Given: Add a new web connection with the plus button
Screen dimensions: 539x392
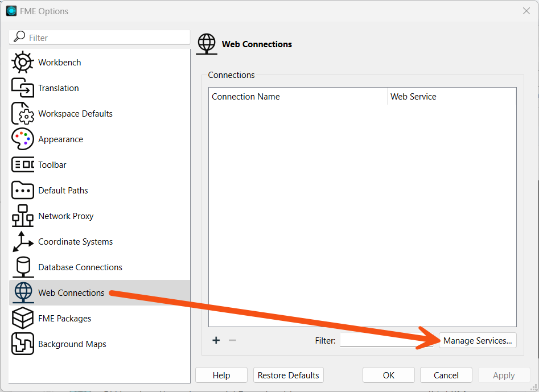Looking at the screenshot, I should tap(216, 340).
